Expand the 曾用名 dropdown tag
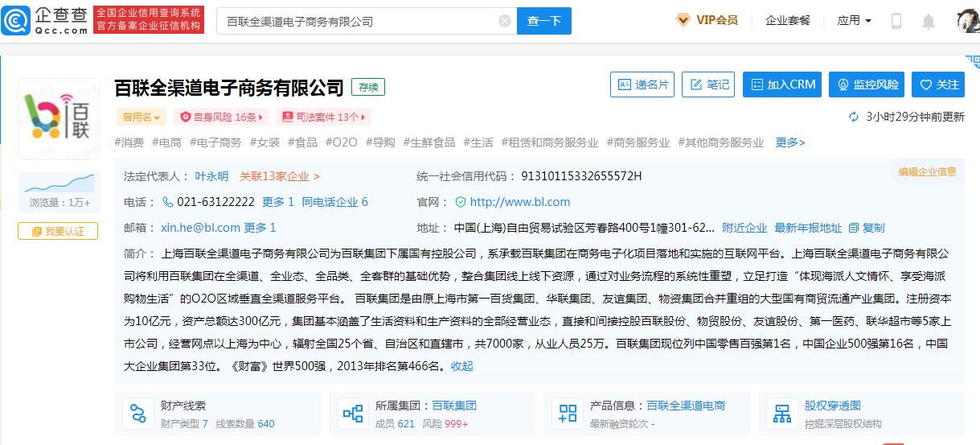The image size is (980, 445). click(141, 117)
